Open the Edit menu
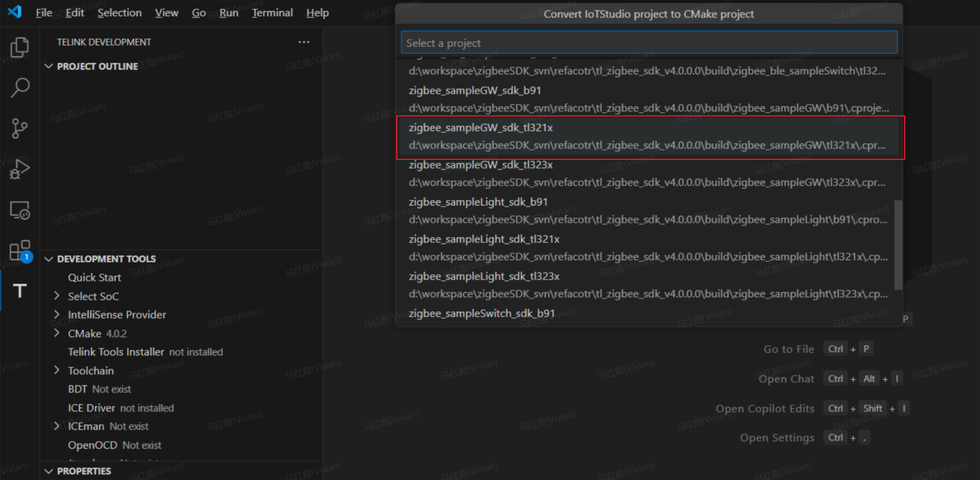Viewport: 980px width, 480px height. pos(75,12)
